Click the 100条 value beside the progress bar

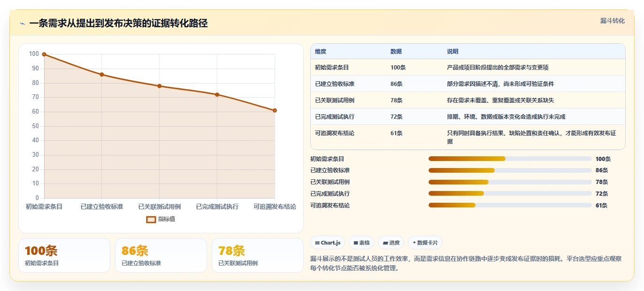pos(603,159)
